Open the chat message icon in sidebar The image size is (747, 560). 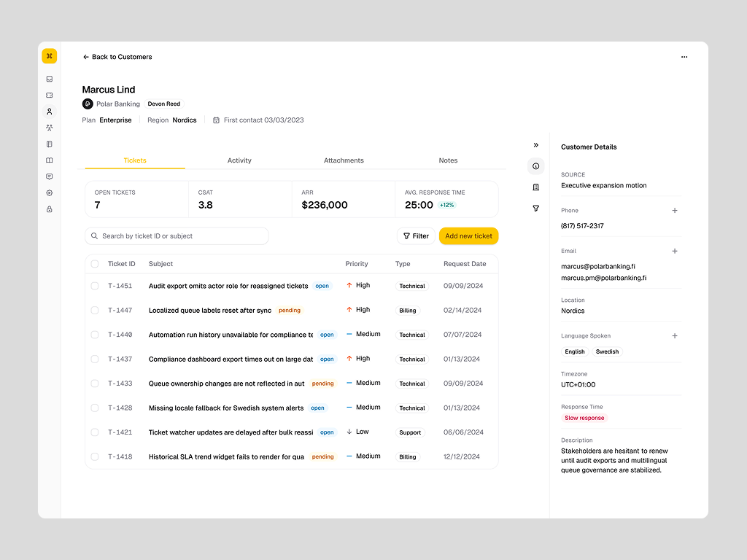(49, 176)
